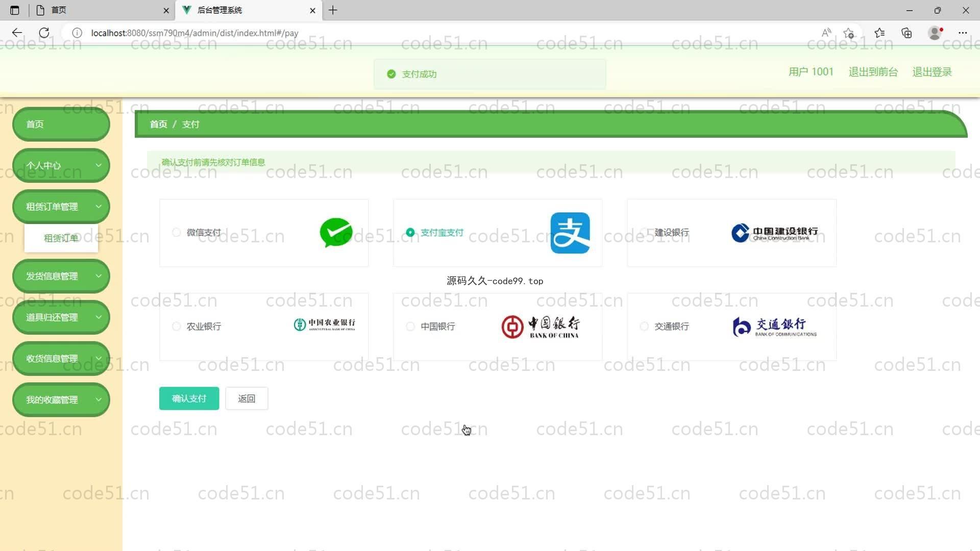Switch to the 首页 browser tab
Screen dimensions: 980x551
click(x=102, y=10)
